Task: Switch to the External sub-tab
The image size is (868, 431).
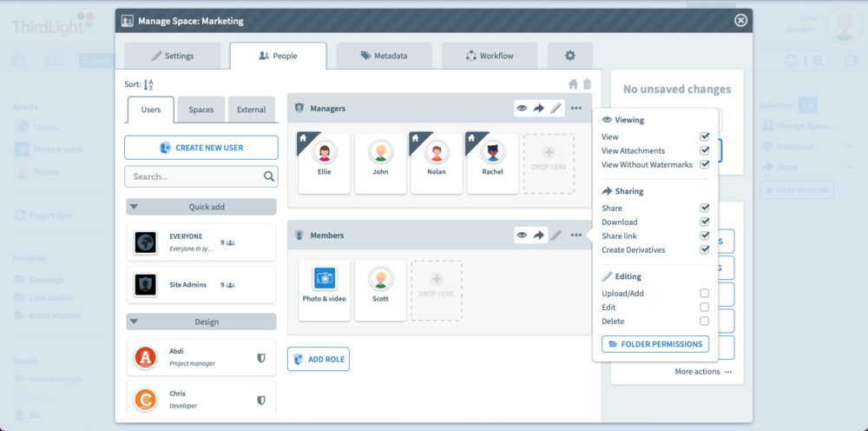Action: coord(252,109)
